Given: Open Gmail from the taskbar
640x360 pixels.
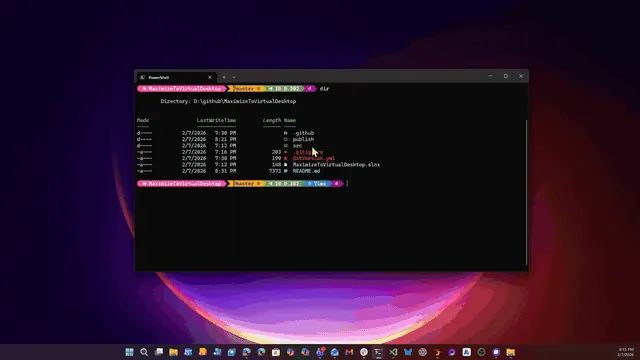Looking at the screenshot, I should tap(349, 352).
